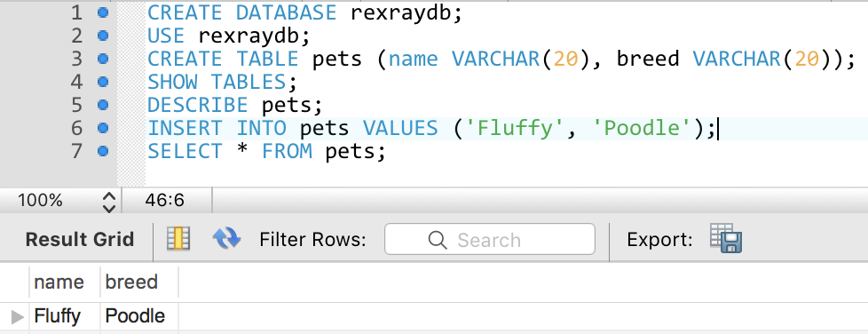This screenshot has height=334, width=868.
Task: Toggle breakpoint dot on line 3
Action: click(102, 59)
